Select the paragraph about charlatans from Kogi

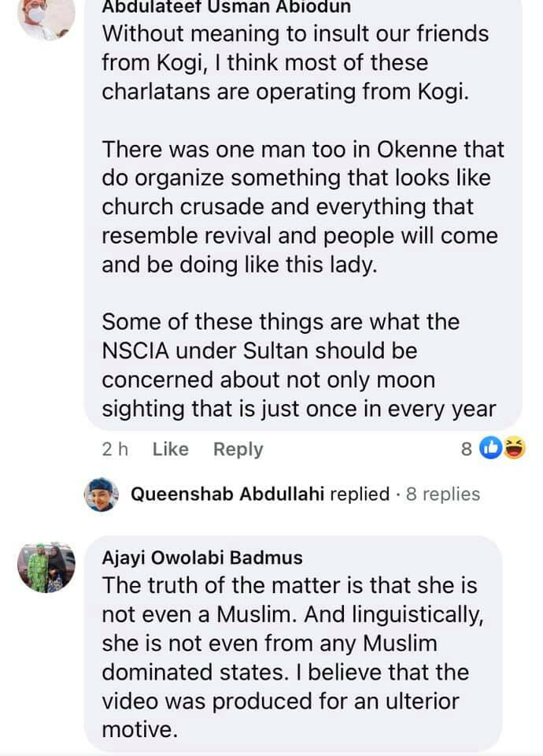pyautogui.click(x=295, y=62)
